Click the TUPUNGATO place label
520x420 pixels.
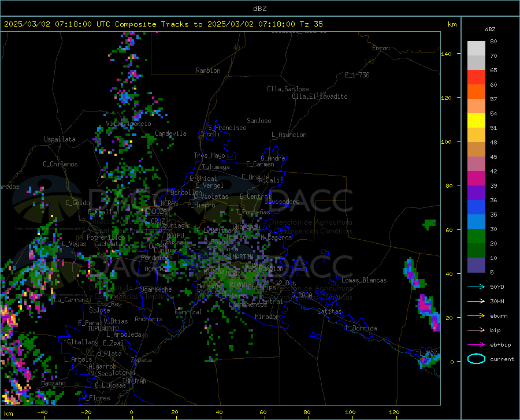103,329
